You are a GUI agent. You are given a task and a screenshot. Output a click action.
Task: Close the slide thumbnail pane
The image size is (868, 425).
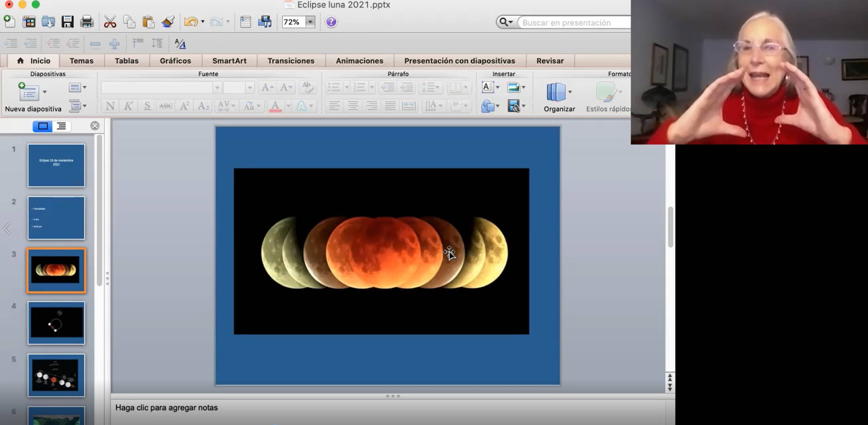(95, 126)
